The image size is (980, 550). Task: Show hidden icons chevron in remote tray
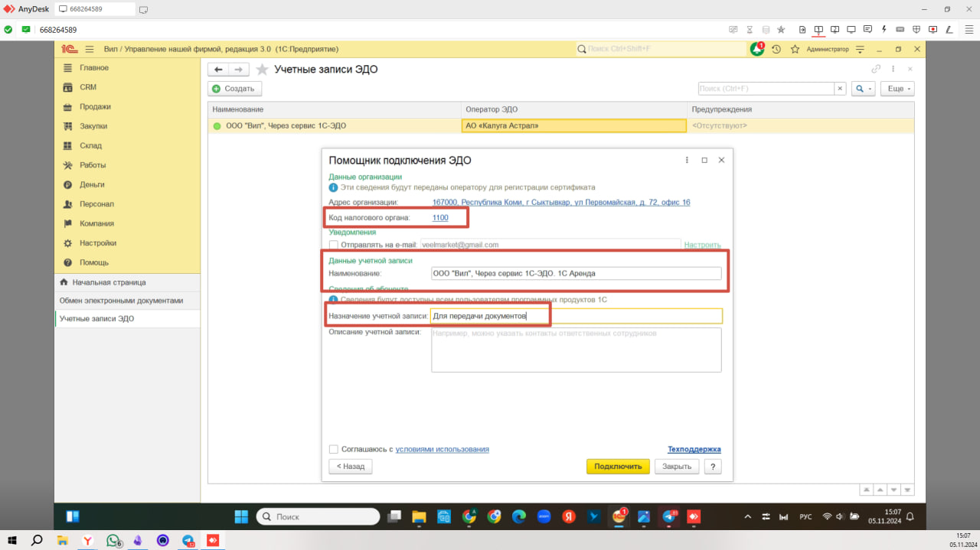click(748, 516)
